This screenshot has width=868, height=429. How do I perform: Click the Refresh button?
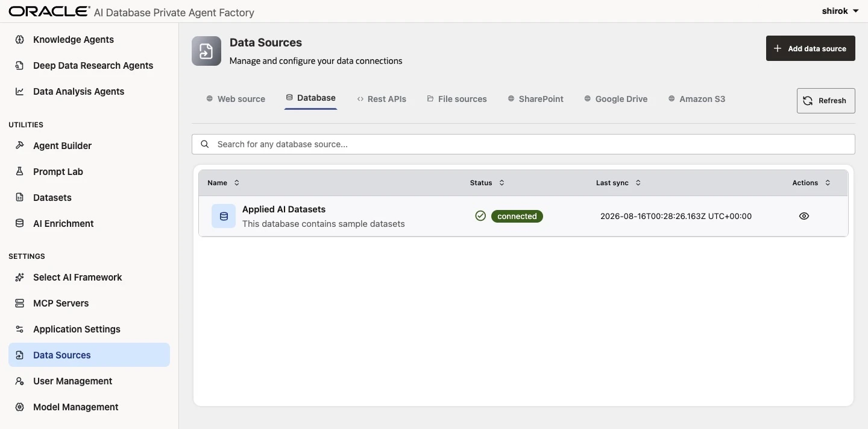click(x=826, y=101)
